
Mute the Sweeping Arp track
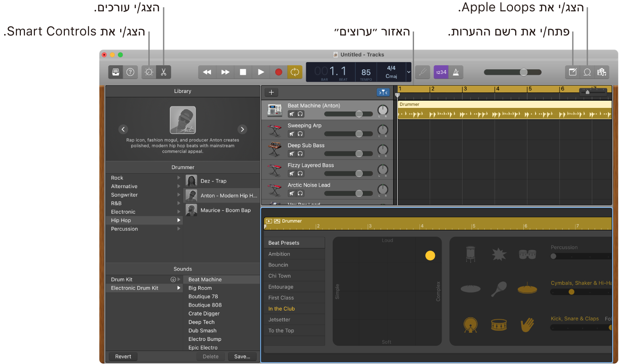tap(292, 134)
